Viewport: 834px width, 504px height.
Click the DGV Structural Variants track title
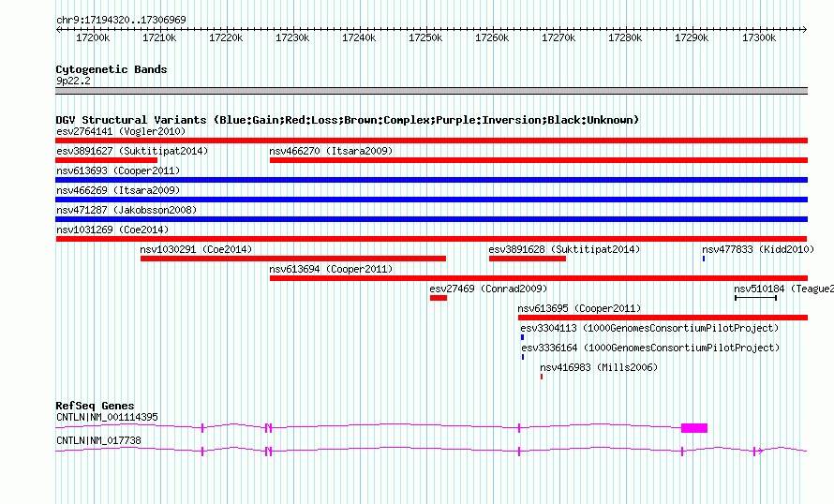pos(348,120)
